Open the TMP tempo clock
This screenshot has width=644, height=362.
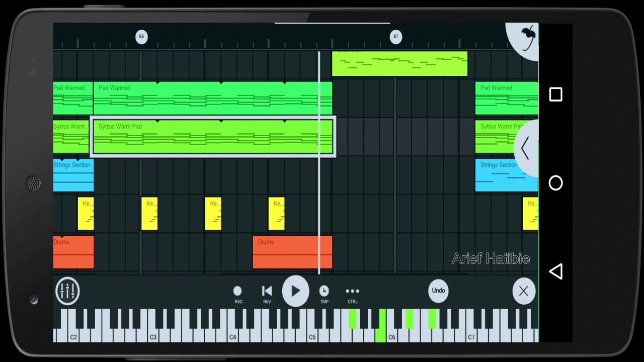point(324,294)
